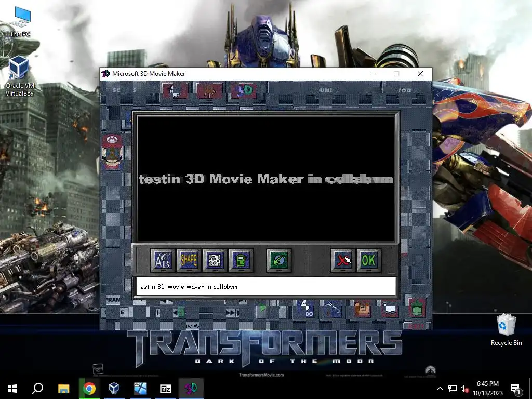
Task: Close the Microsoft 3D Movie Maker window
Action: click(420, 74)
